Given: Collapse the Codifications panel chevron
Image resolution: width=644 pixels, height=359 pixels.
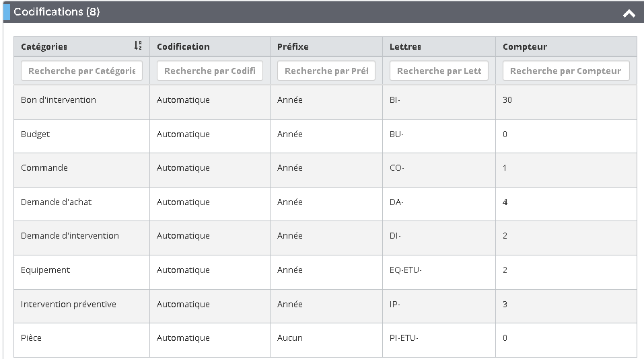Looking at the screenshot, I should click(629, 13).
